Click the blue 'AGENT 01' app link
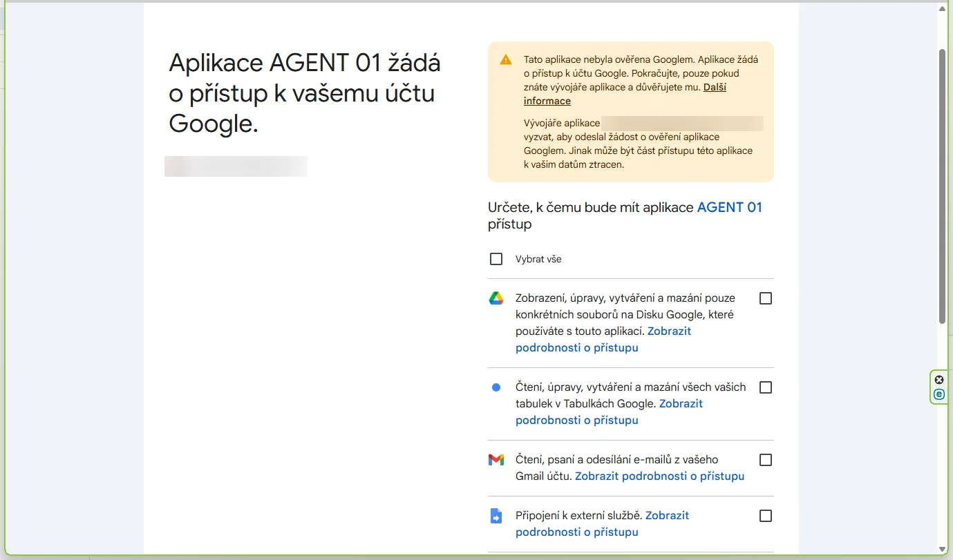Viewport: 953px width, 560px height. (730, 207)
